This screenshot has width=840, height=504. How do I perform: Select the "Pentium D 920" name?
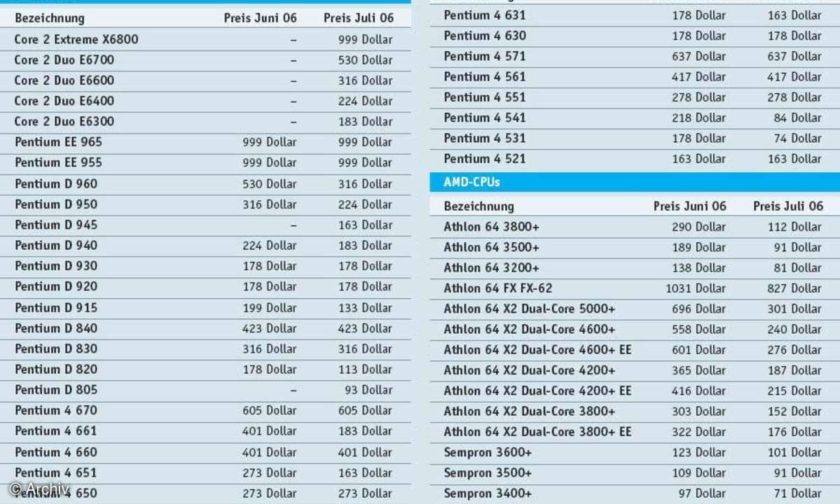[56, 286]
